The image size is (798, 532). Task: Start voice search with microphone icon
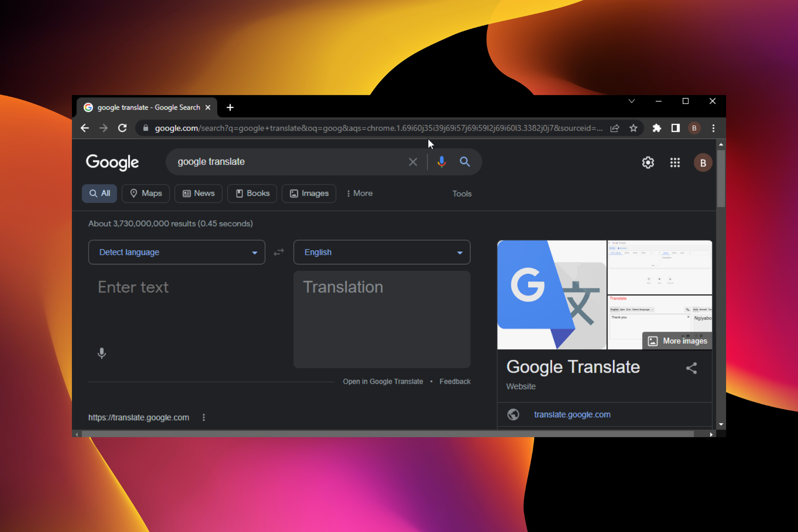tap(441, 162)
